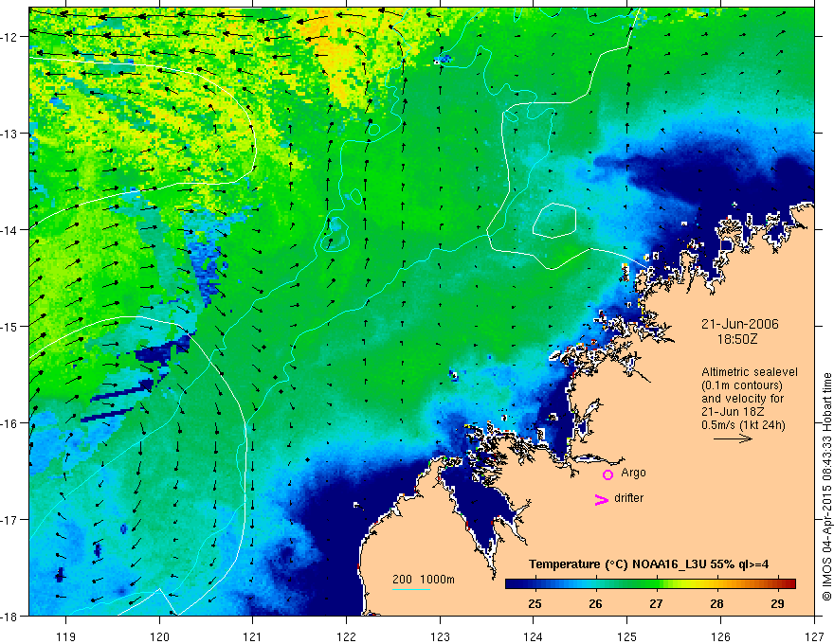Click the longitude axis label 125

pyautogui.click(x=627, y=636)
